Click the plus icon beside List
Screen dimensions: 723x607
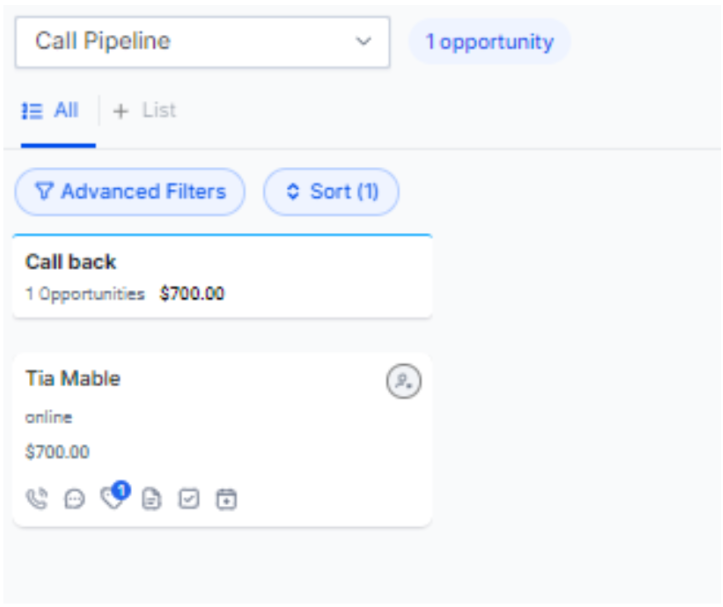[x=121, y=111]
